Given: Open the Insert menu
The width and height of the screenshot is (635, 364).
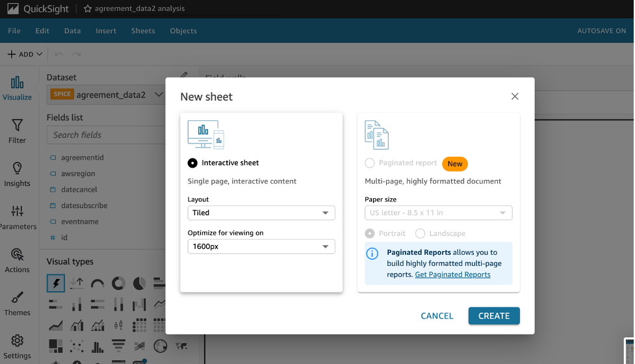Looking at the screenshot, I should [x=106, y=31].
